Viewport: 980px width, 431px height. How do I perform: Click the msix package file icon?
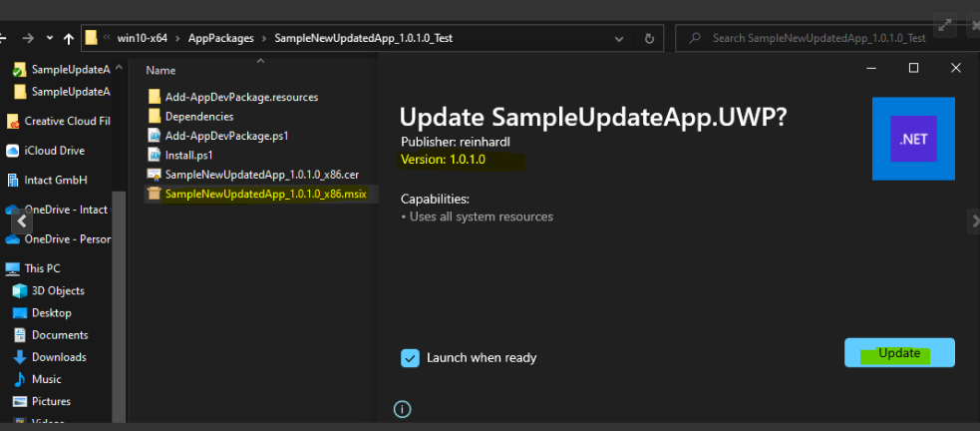pos(155,194)
